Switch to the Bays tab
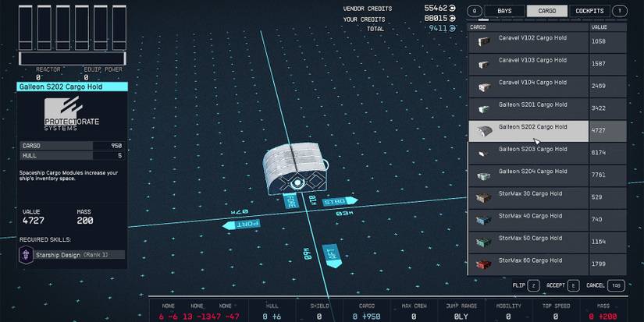The height and width of the screenshot is (322, 644). click(503, 11)
